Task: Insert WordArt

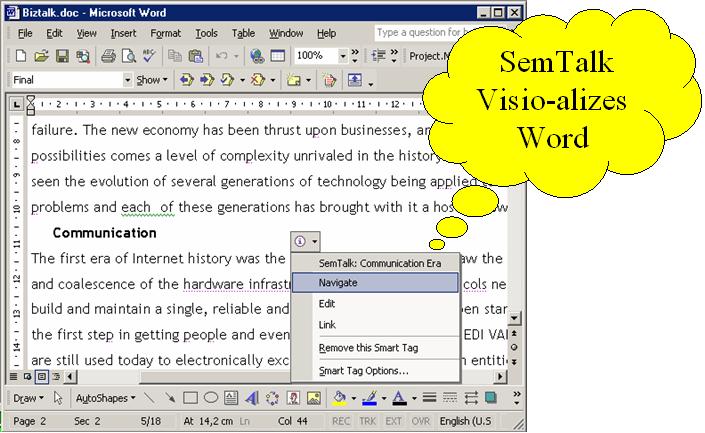Action: [x=252, y=398]
